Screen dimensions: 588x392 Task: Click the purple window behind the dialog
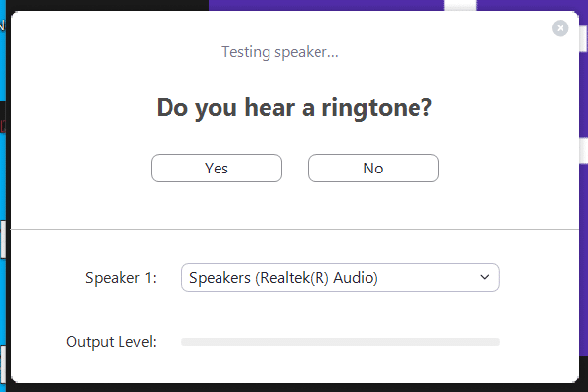pyautogui.click(x=343, y=5)
